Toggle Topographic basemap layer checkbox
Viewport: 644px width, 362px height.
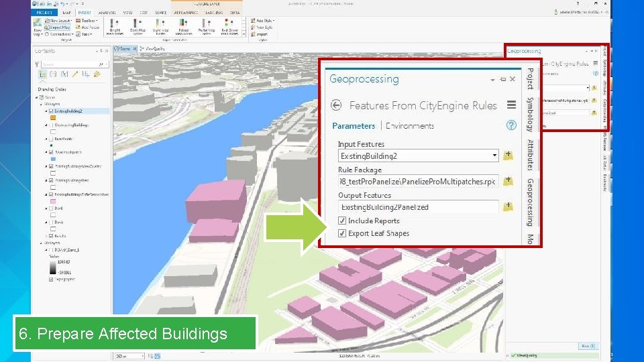[51, 279]
